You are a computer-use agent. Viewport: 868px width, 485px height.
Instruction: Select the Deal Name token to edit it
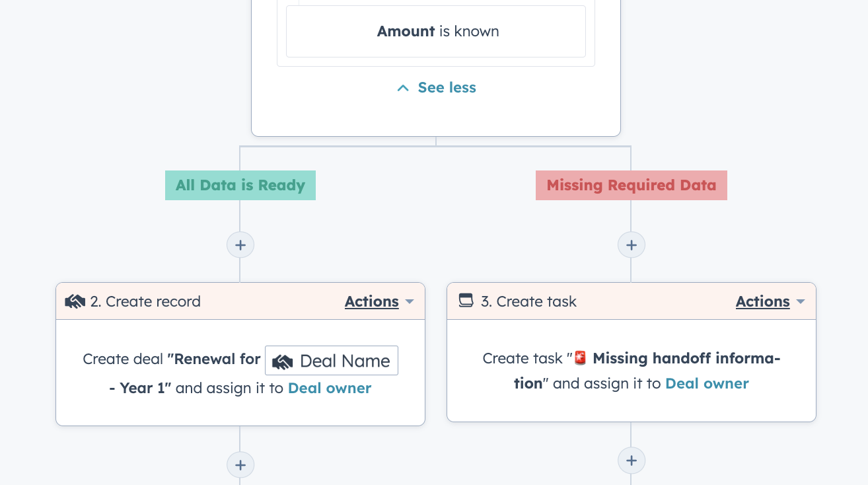point(332,360)
